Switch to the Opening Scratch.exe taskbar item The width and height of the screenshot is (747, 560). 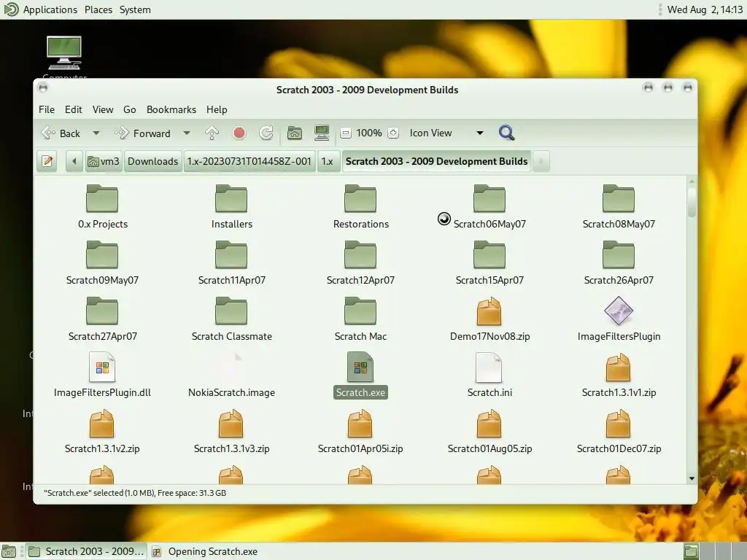click(x=205, y=551)
